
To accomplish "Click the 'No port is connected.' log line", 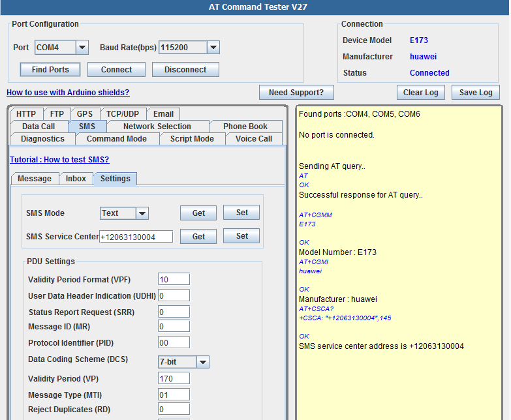I will click(x=337, y=135).
